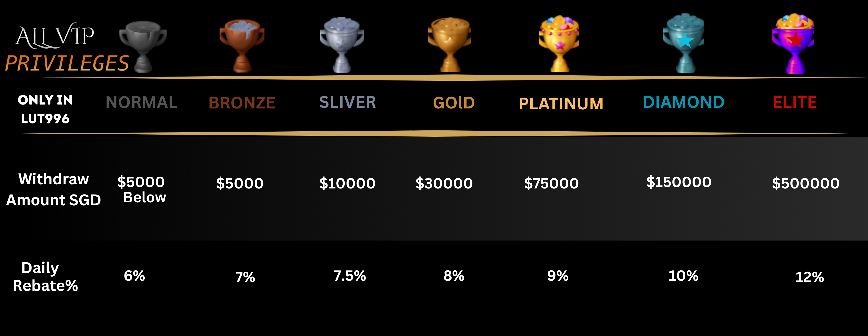Select the PLATINUM tier heading
868x336 pixels.
point(561,104)
